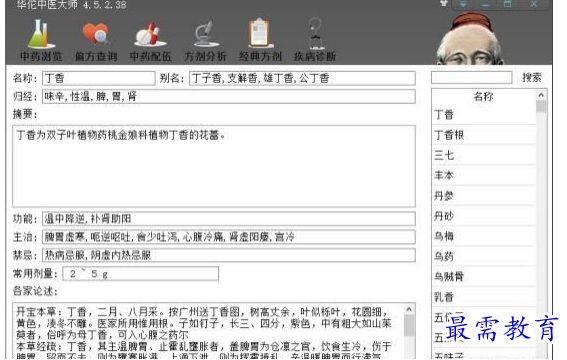Screen dimensions: 567x360
Task: Select 丰本 in the herb list
Action: point(484,175)
